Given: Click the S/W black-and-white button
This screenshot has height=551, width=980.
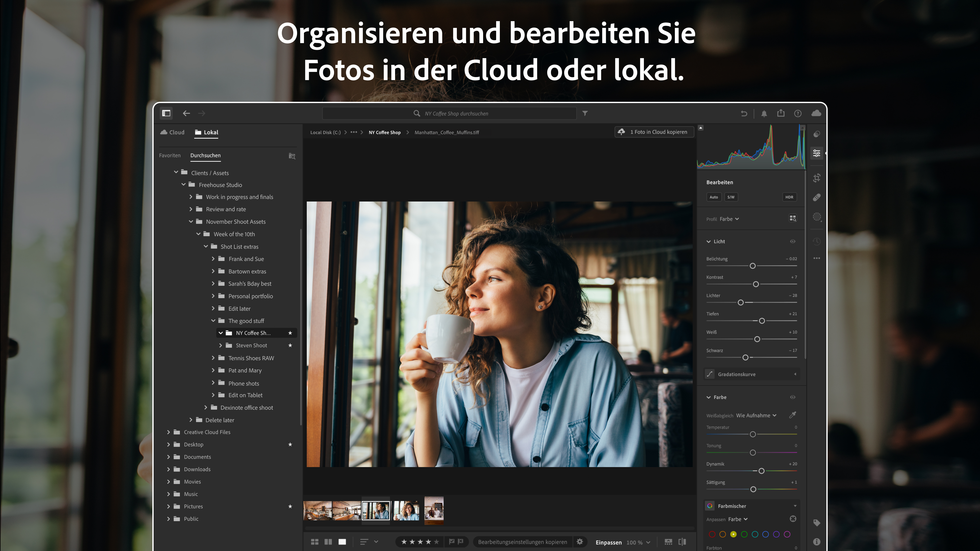Looking at the screenshot, I should point(731,197).
